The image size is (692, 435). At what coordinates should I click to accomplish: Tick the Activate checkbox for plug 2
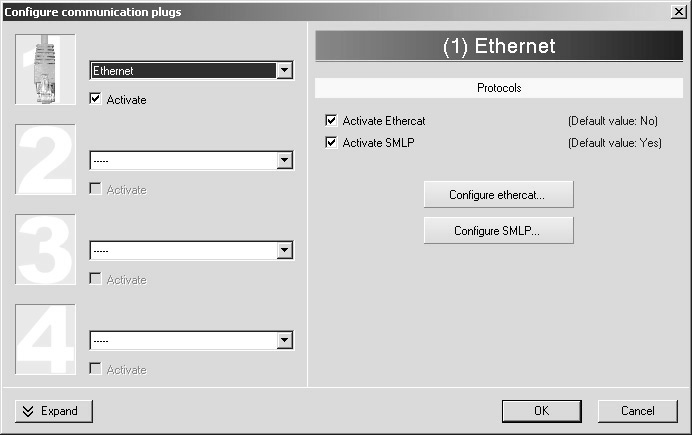click(x=95, y=188)
